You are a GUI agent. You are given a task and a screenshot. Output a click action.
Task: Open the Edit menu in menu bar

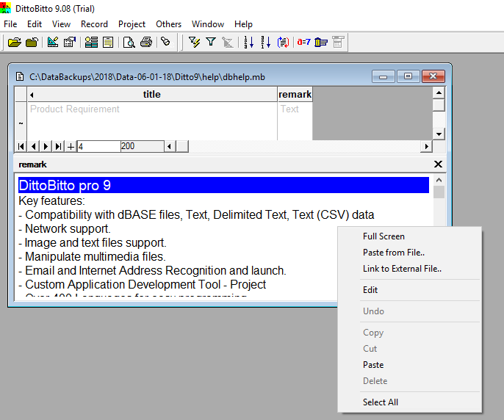(35, 24)
